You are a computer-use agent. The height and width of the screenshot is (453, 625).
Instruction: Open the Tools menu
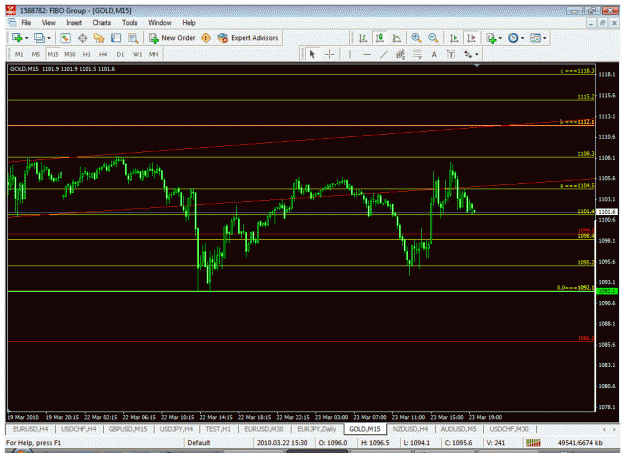point(130,23)
